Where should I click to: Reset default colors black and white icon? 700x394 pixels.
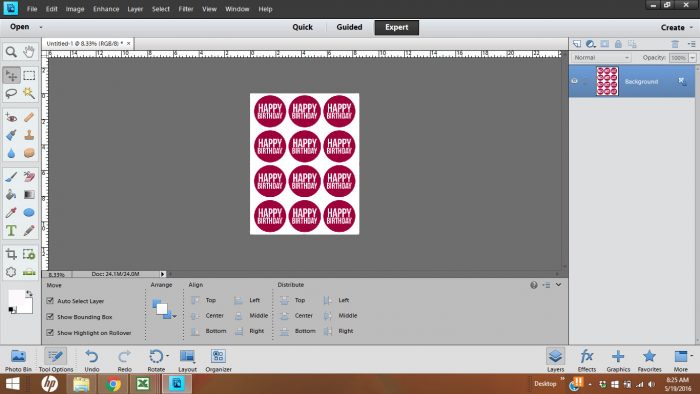(12, 310)
